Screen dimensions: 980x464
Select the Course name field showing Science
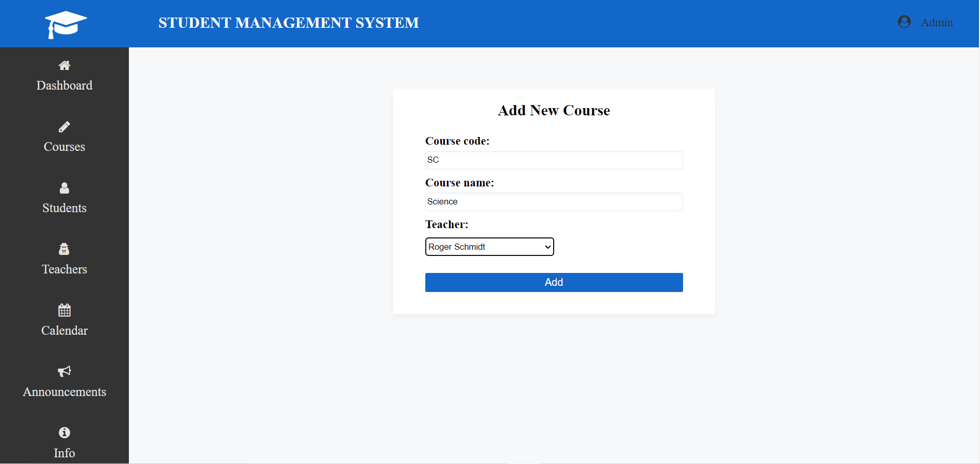click(554, 201)
